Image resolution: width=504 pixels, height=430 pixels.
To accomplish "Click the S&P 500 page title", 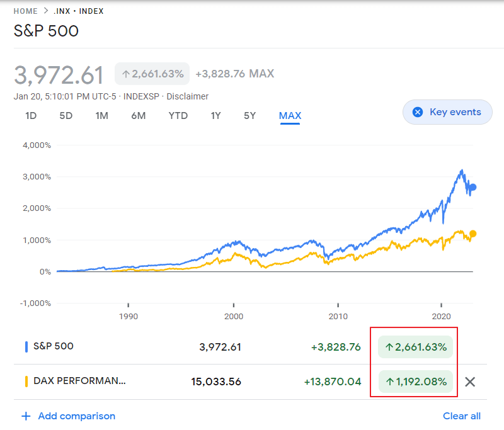I will (46, 31).
